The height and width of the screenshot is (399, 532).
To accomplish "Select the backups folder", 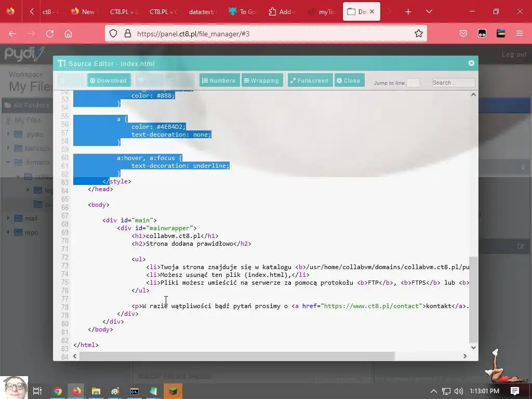I will 37,148.
